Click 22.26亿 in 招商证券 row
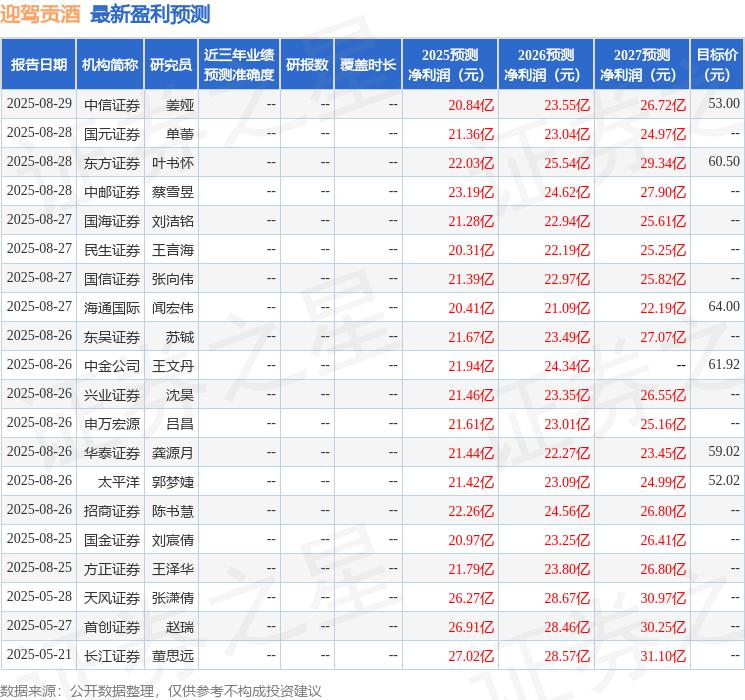745x700 pixels. click(471, 511)
